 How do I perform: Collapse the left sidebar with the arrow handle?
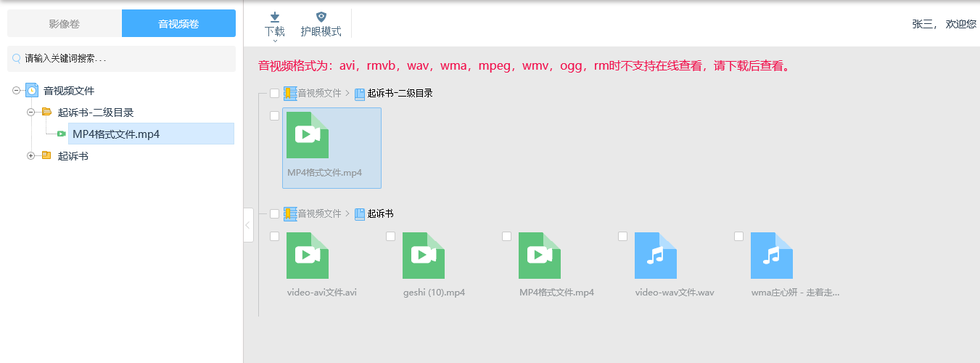[248, 225]
